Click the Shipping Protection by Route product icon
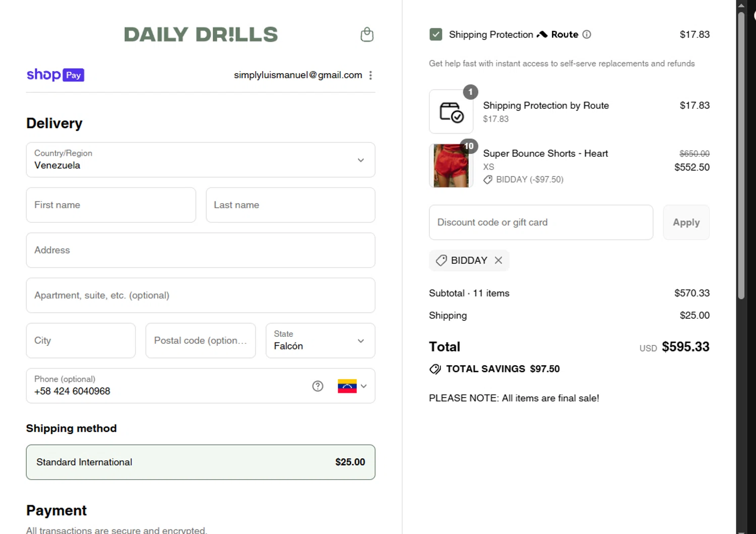Image resolution: width=756 pixels, height=534 pixels. click(x=451, y=111)
